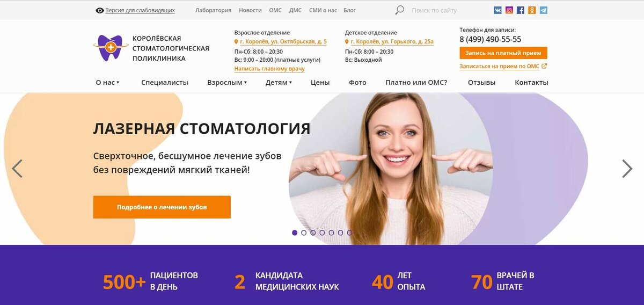Click «Запись на платный прием» button

tap(503, 53)
